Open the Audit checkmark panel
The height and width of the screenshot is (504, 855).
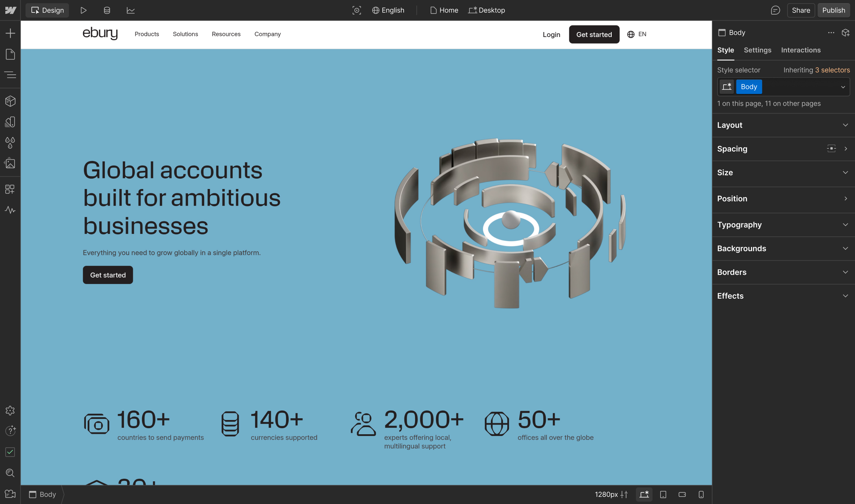pyautogui.click(x=10, y=452)
